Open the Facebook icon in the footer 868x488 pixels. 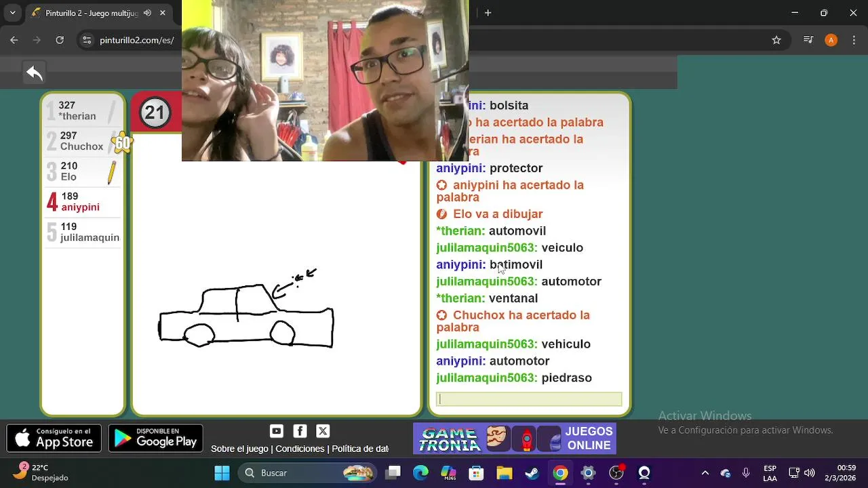tap(300, 431)
